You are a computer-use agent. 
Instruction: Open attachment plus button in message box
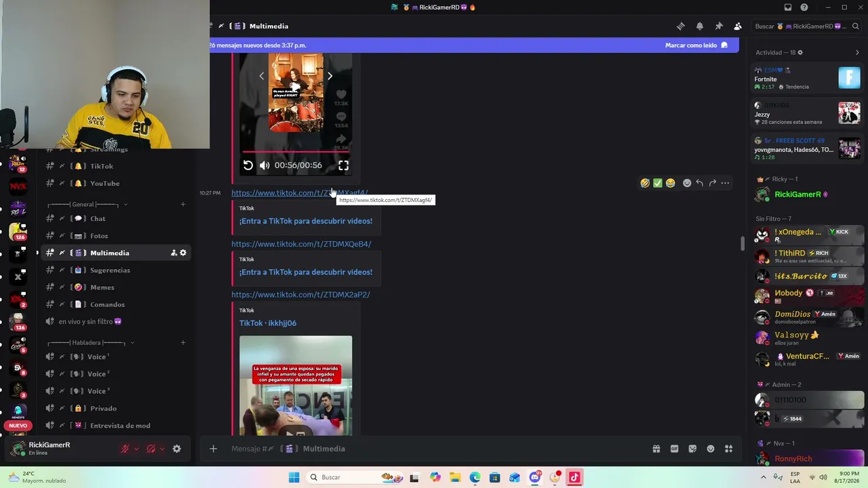(213, 449)
